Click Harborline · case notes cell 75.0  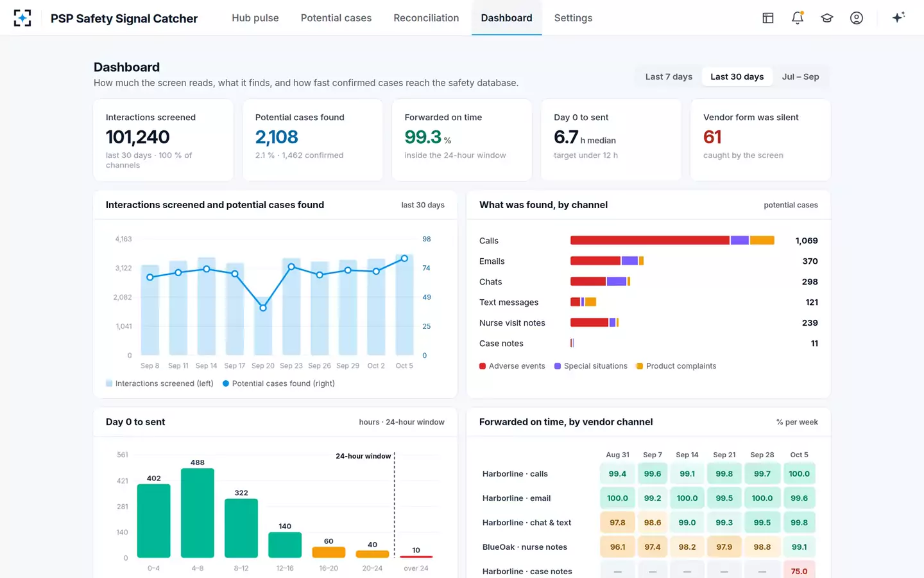click(799, 570)
